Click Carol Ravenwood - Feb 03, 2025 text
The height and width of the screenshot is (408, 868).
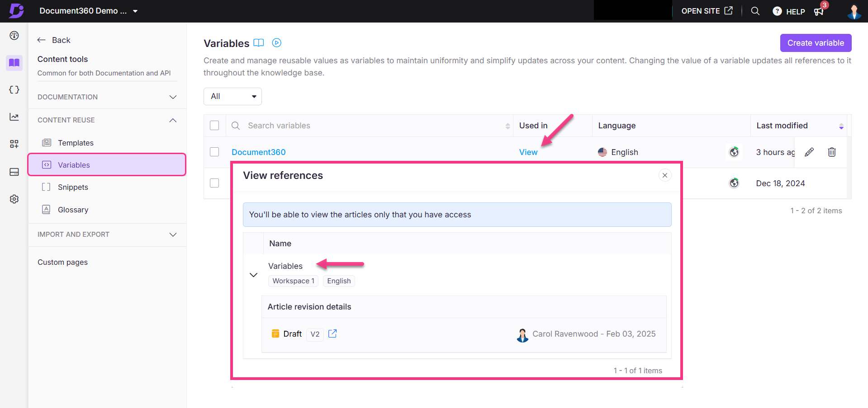[594, 334]
